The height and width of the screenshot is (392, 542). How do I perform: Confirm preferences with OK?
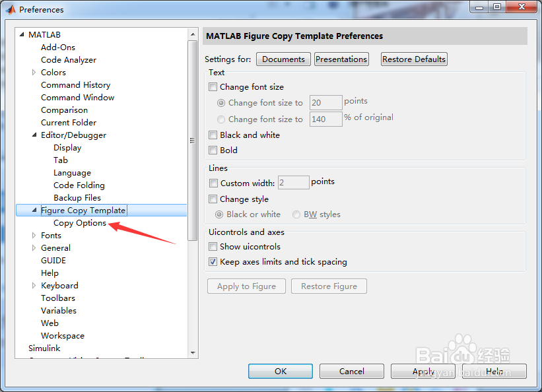tap(281, 372)
